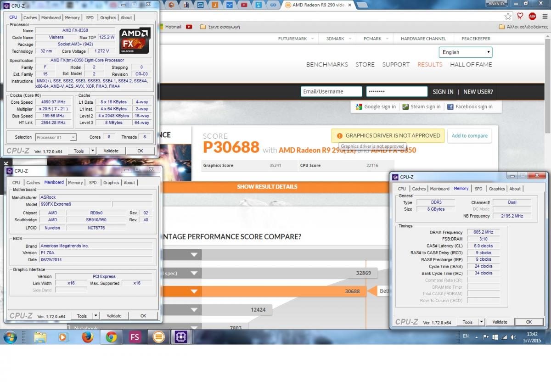The width and height of the screenshot is (551, 392).
Task: Expand the 32869 score comparison row
Action: point(194,273)
